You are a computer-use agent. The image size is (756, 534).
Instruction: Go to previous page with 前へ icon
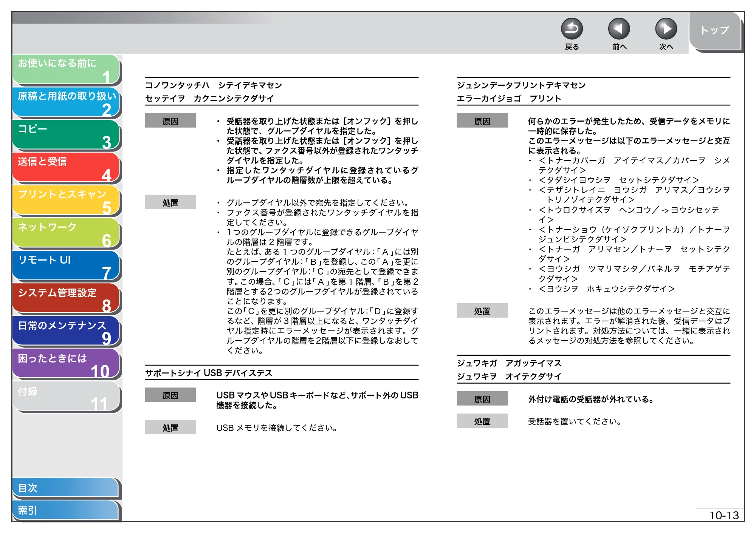(x=619, y=29)
